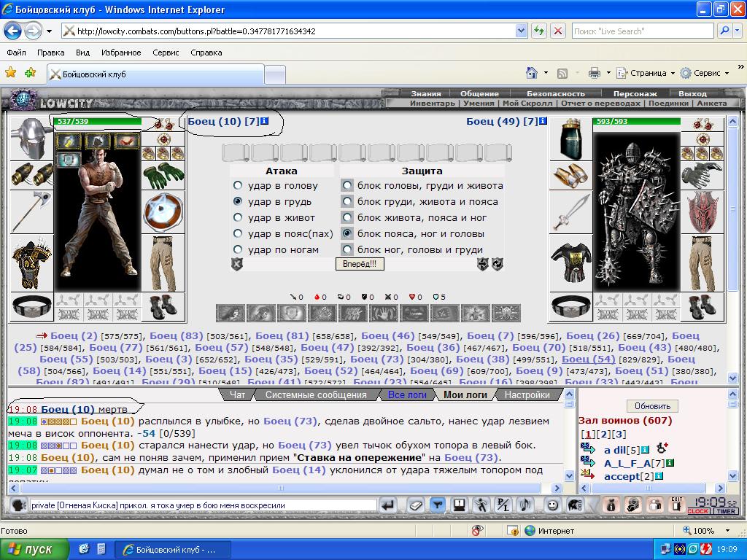Image resolution: width=747 pixels, height=560 pixels.
Task: Click the sound speaker icon in chat toolbar
Action: [x=525, y=505]
